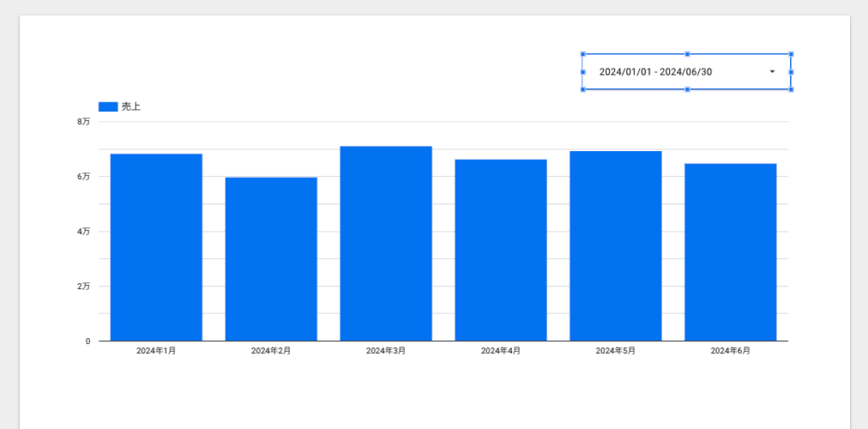868x429 pixels.
Task: Click the top-middle resize handle of date control
Action: [687, 54]
